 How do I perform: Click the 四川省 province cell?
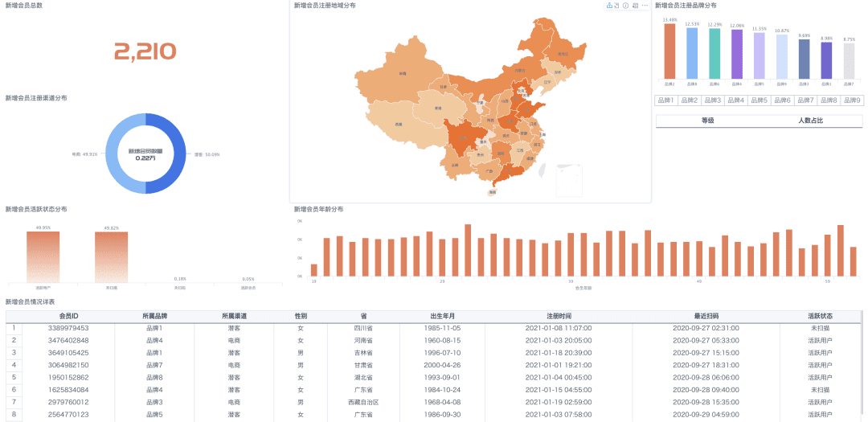364,328
